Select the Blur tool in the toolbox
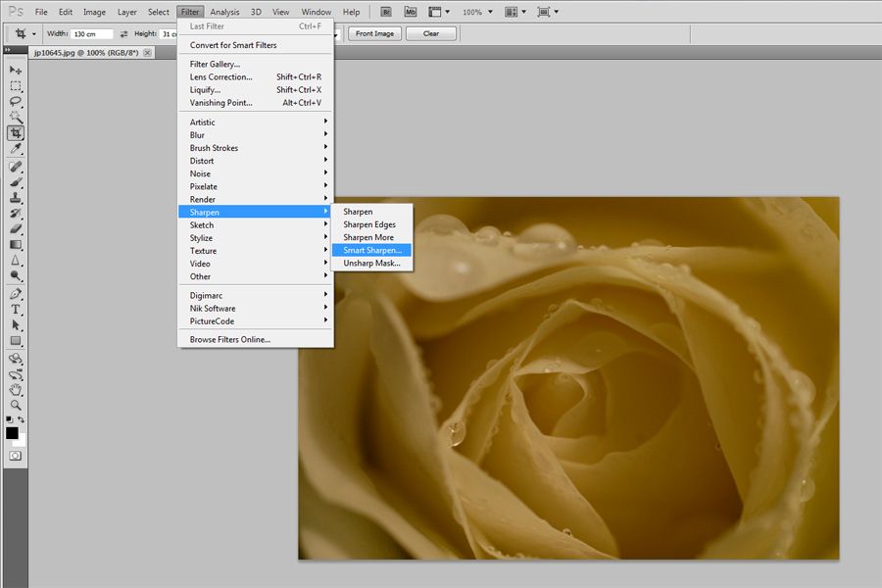Viewport: 882px width, 588px height. pyautogui.click(x=15, y=261)
